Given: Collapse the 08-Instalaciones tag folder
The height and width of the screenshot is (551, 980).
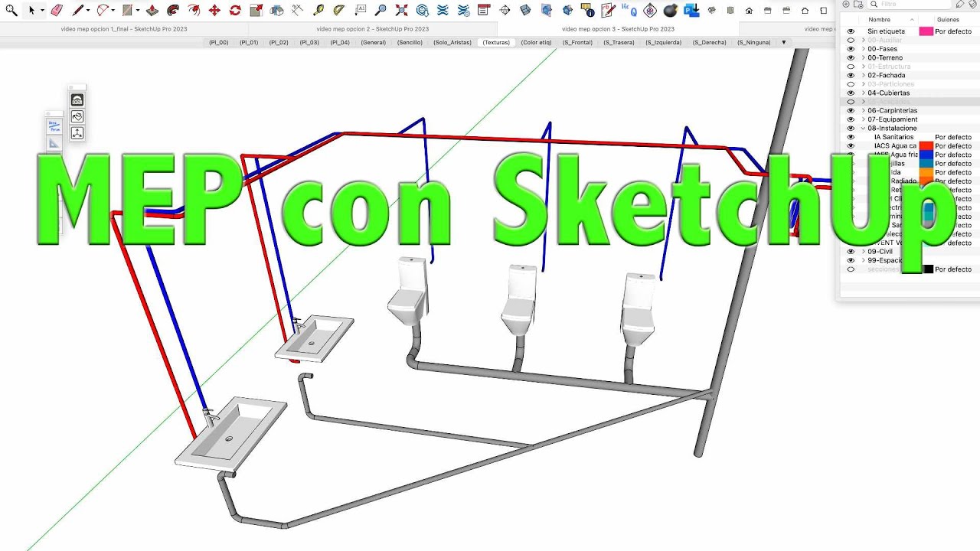Looking at the screenshot, I should coord(864,128).
